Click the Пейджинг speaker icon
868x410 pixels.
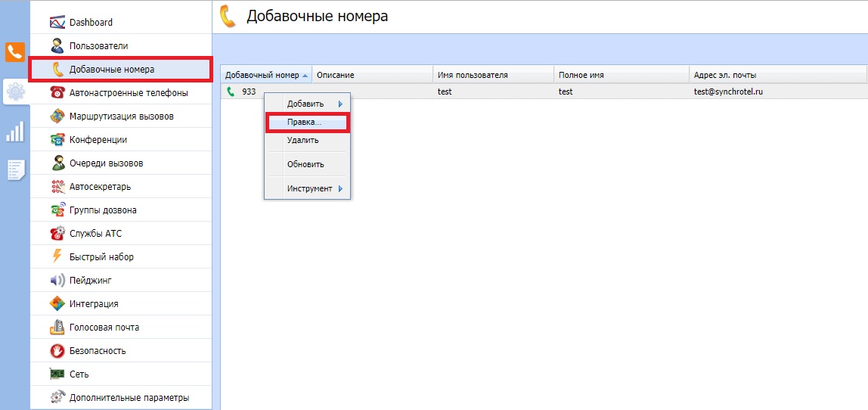pos(57,281)
